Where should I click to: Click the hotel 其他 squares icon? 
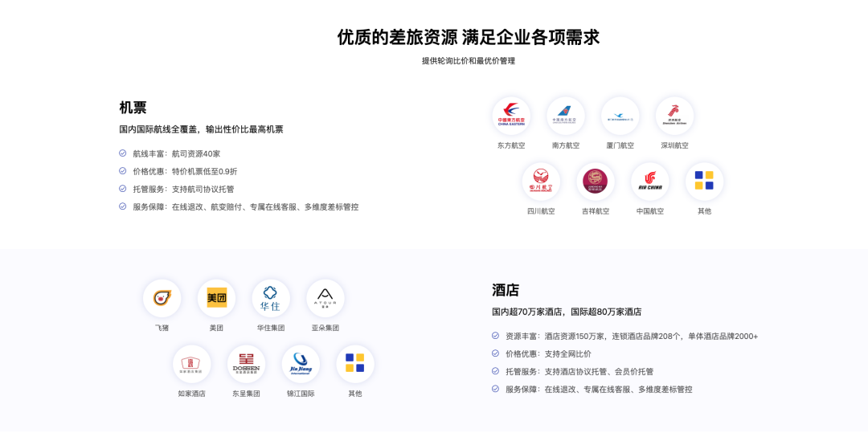coord(355,363)
